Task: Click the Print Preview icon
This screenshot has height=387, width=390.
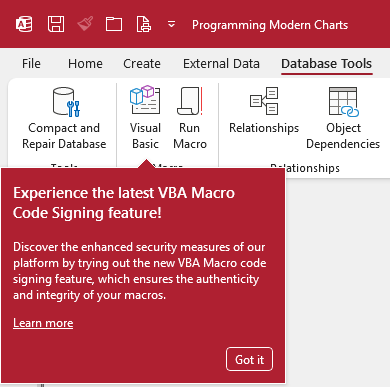Action: tap(144, 24)
